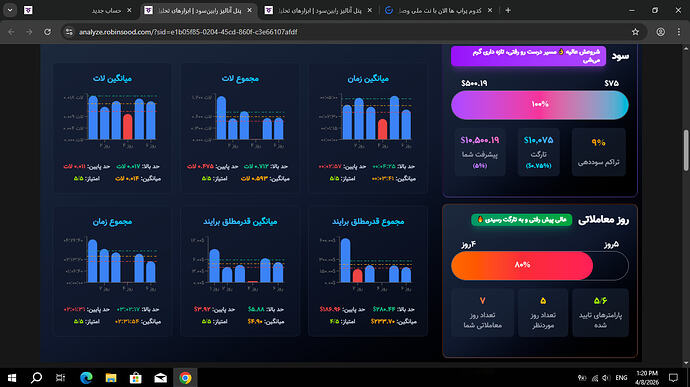Reload the analyze.robinsood.com page
Screen dimensions: 690x387
coord(47,32)
